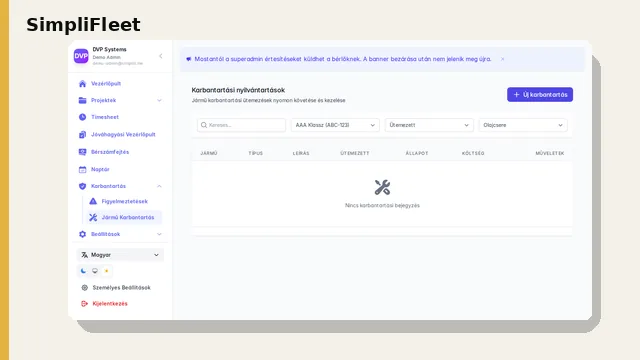Click the Új karbantartás button

[540, 95]
